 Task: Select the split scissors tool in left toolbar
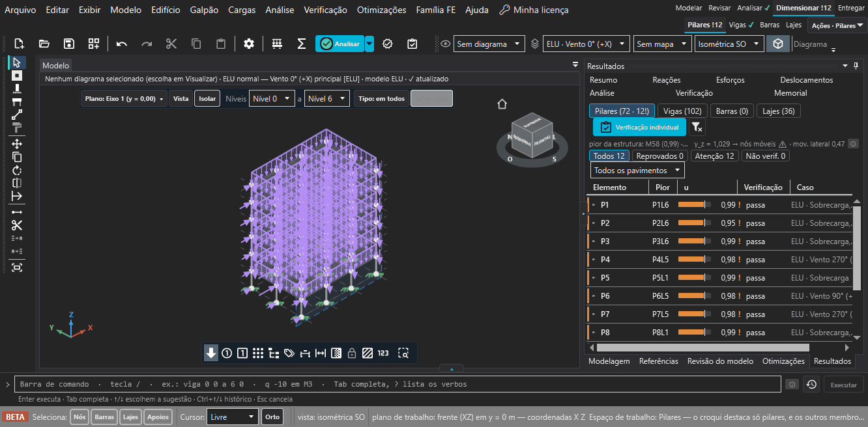[x=17, y=225]
